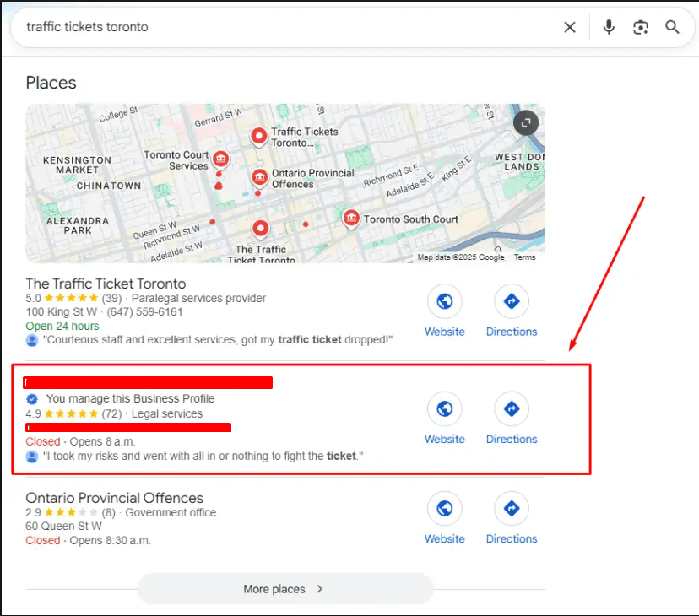
Task: Click the 'traffic tickets toronto' search field
Action: (x=285, y=27)
